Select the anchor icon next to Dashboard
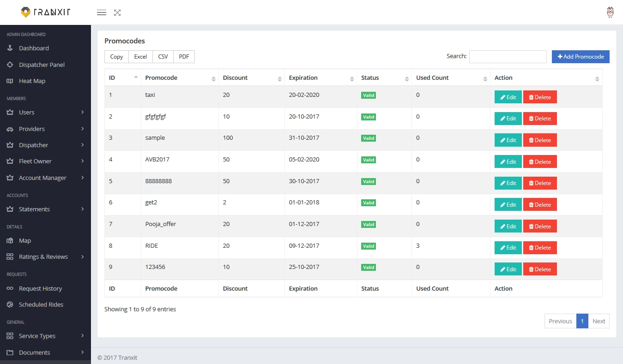This screenshot has width=623, height=364. click(x=10, y=48)
